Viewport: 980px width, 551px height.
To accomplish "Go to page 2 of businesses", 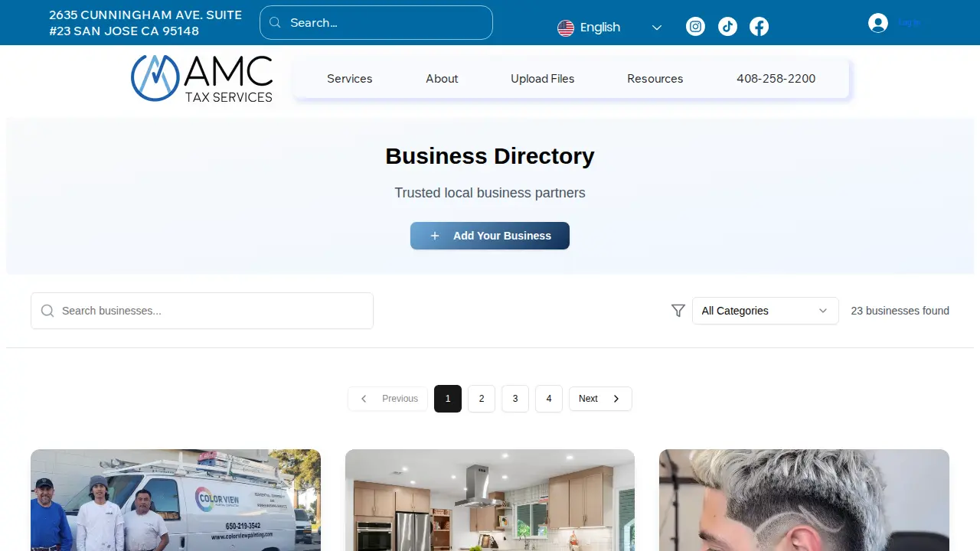I will pos(482,399).
